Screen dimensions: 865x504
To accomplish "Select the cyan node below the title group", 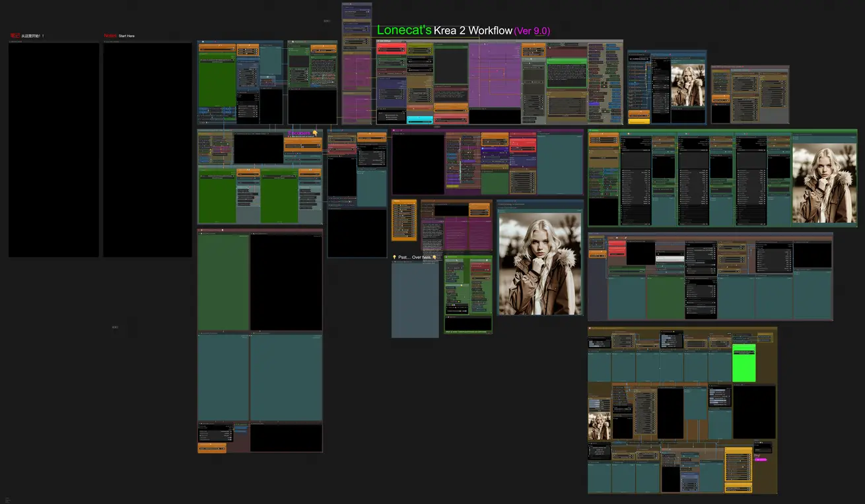I will [420, 119].
